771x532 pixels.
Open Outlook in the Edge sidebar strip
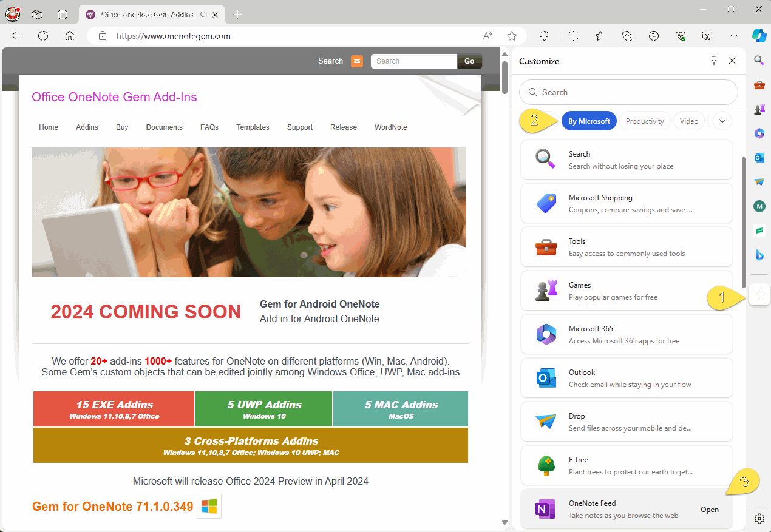pos(759,158)
